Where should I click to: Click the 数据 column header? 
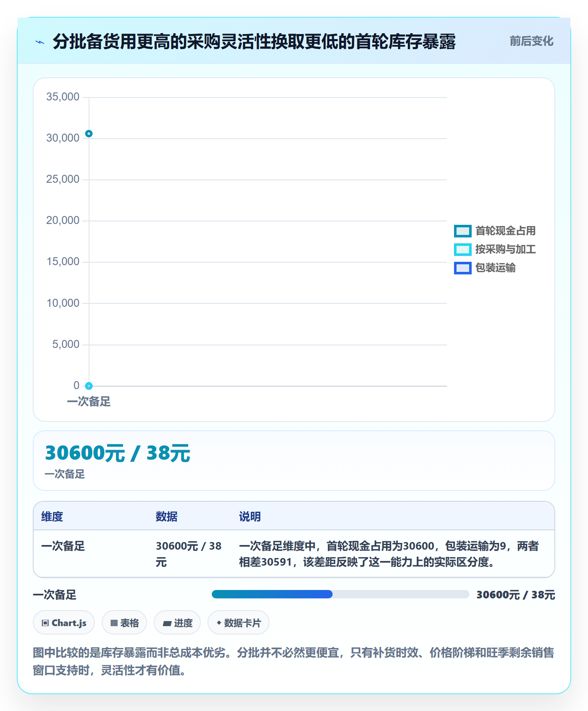(x=166, y=517)
